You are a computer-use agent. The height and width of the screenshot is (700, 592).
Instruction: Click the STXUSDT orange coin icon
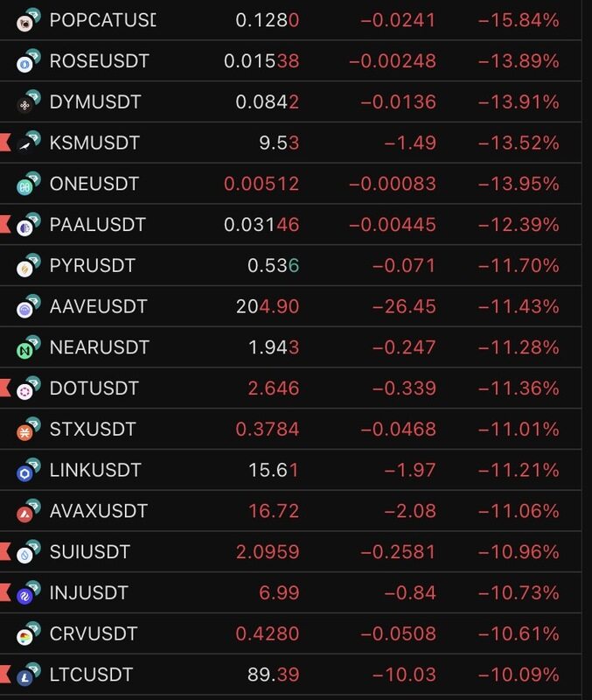coord(26,430)
